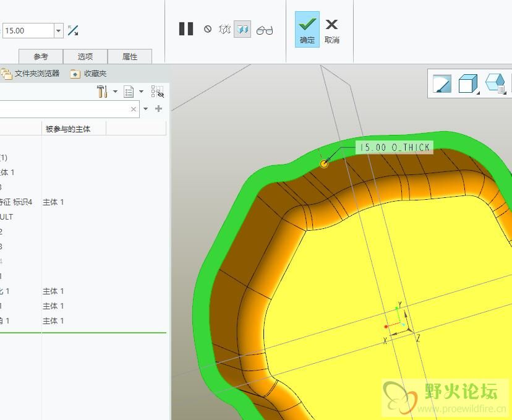Click 主体 1 in the 标识4 row
This screenshot has width=512, height=420.
(53, 202)
